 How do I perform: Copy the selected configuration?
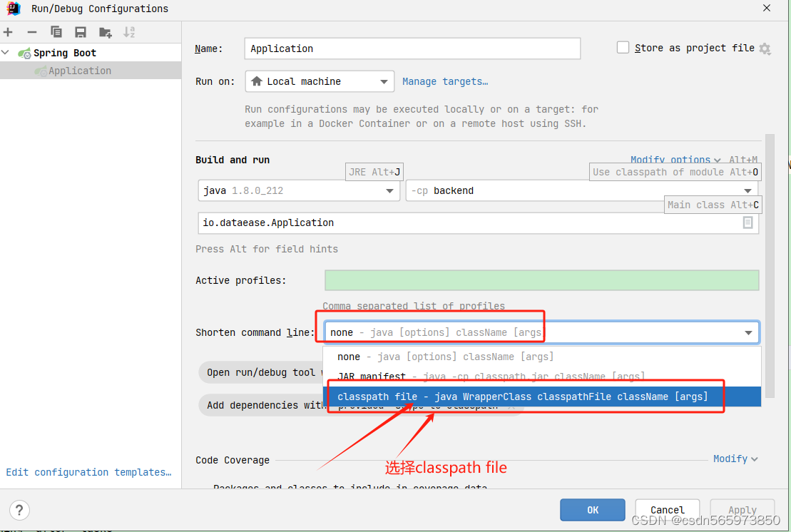[x=56, y=32]
